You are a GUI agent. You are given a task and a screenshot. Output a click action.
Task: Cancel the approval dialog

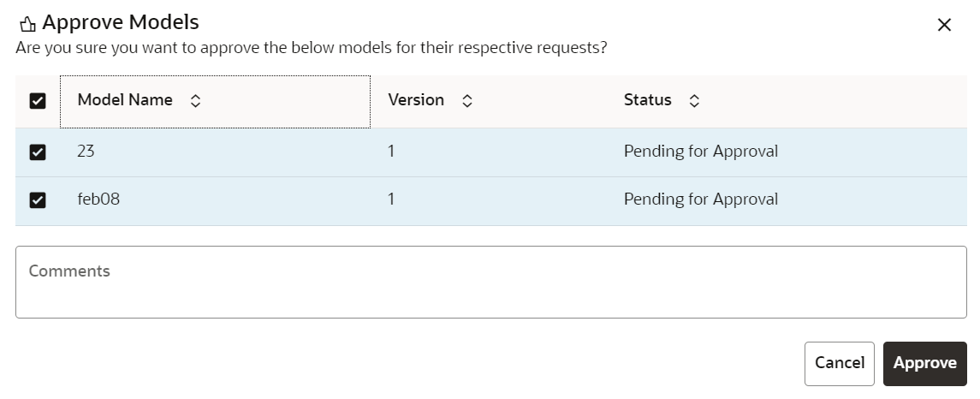click(x=840, y=363)
